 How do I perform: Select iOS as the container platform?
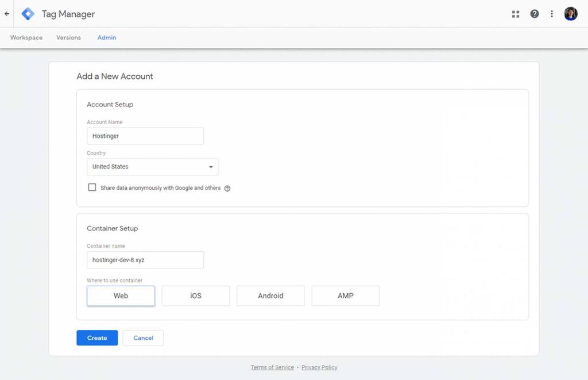point(195,295)
